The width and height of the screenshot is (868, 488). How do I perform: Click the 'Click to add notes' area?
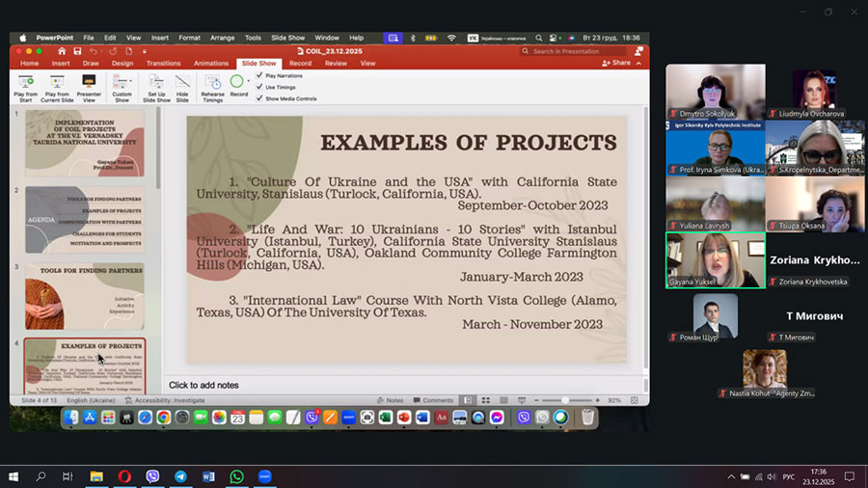point(203,385)
